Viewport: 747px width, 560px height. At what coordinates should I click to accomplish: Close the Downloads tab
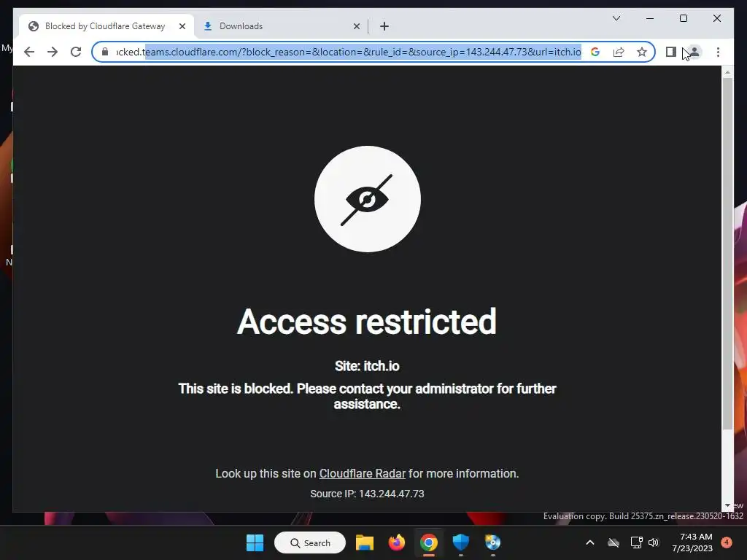tap(356, 26)
